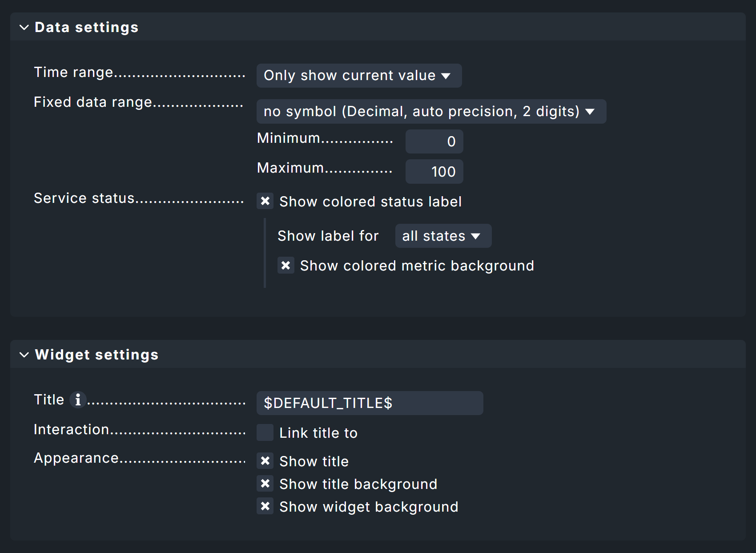Select the Title text field
Image resolution: width=756 pixels, height=553 pixels.
(x=370, y=403)
